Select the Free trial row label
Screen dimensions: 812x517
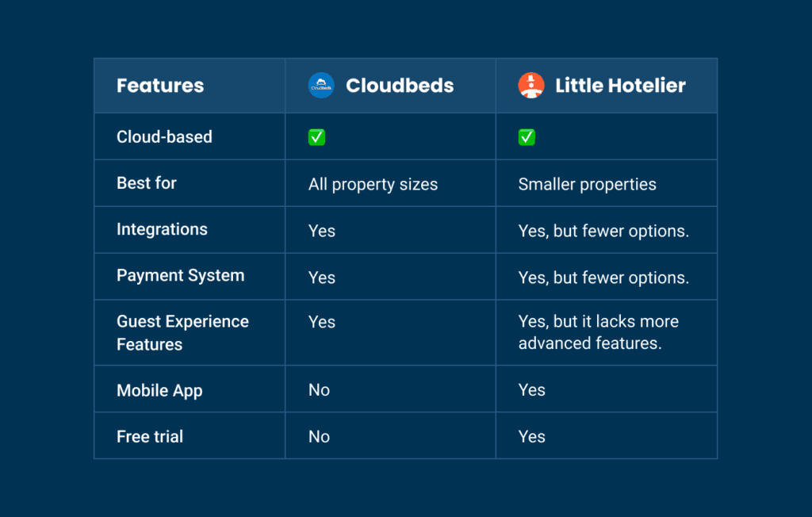click(x=150, y=436)
